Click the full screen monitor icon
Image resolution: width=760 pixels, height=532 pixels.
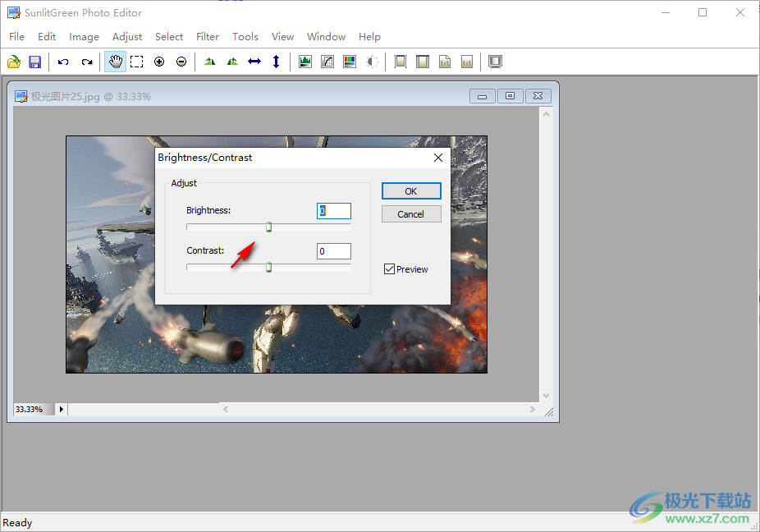495,62
